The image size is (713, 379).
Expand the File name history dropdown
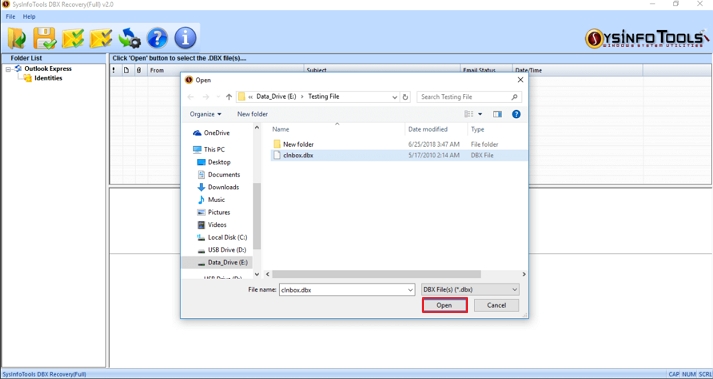(x=411, y=290)
